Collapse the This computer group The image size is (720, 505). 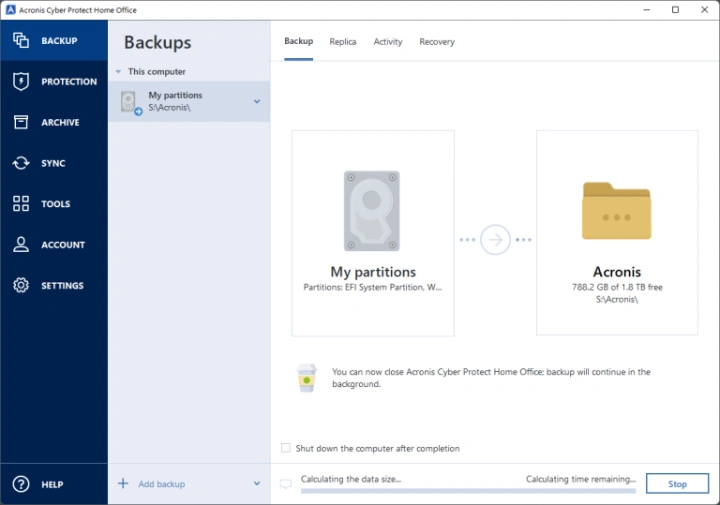pos(119,72)
